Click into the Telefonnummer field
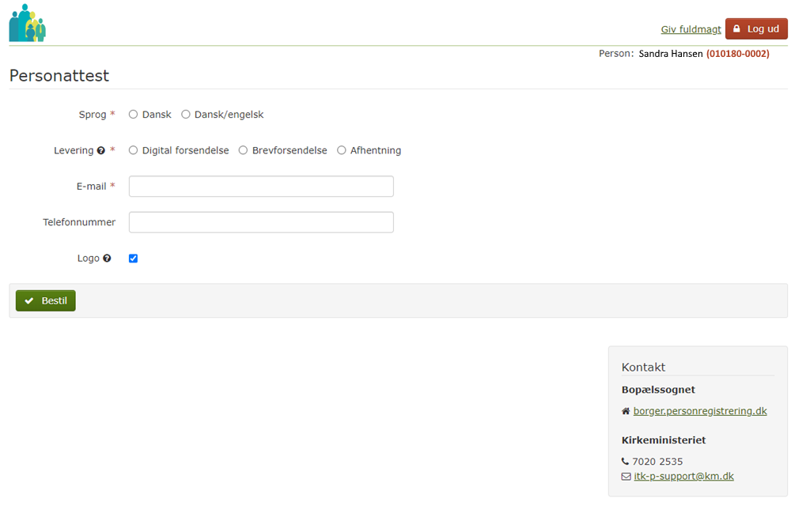Screen dimensions: 791x532 pos(261,222)
